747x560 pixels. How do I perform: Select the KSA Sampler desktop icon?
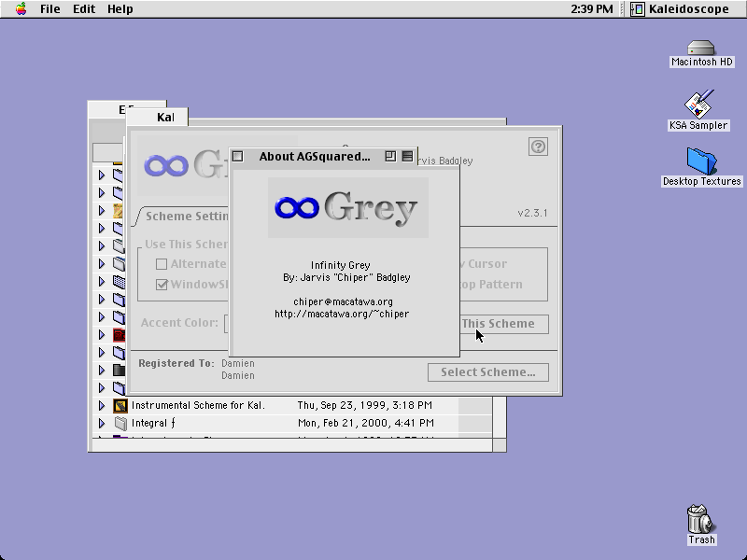pos(698,104)
